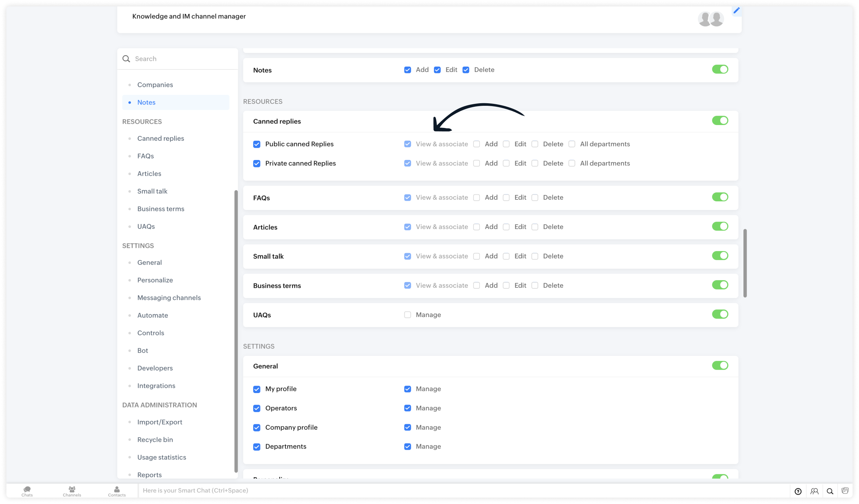
Task: Click the magnifier search icon in bottom bar
Action: click(830, 491)
